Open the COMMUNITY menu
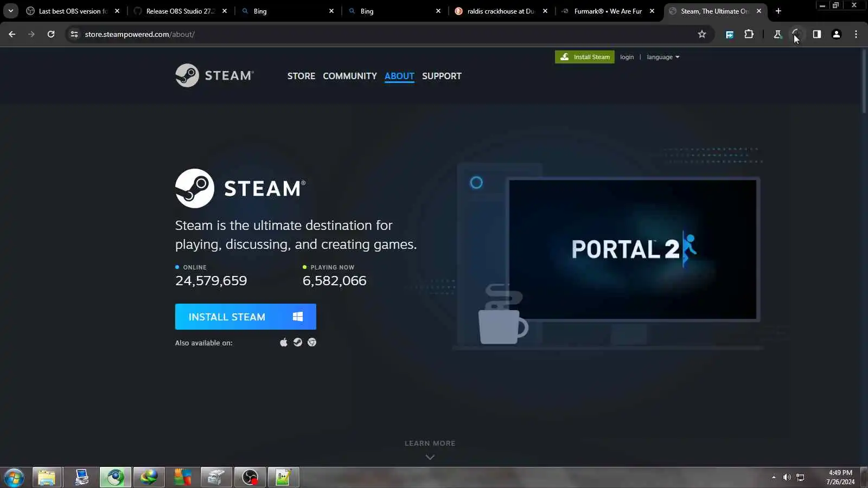 350,76
